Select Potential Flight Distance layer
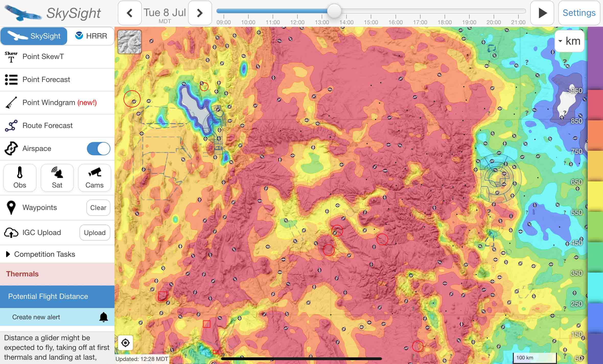Screen dimensions: 603x364 [57, 297]
